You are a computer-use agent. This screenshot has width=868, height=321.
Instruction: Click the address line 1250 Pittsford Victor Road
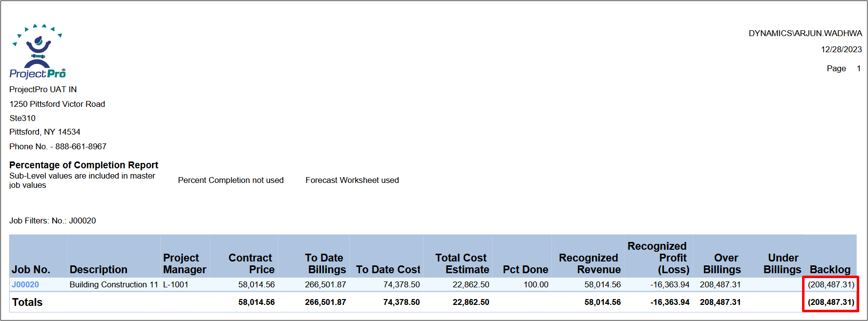click(x=57, y=104)
